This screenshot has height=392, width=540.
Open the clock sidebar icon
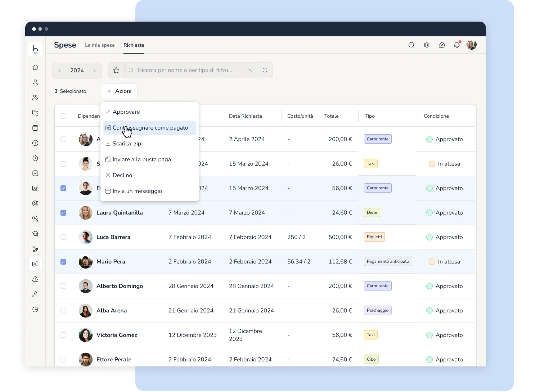[x=35, y=143]
